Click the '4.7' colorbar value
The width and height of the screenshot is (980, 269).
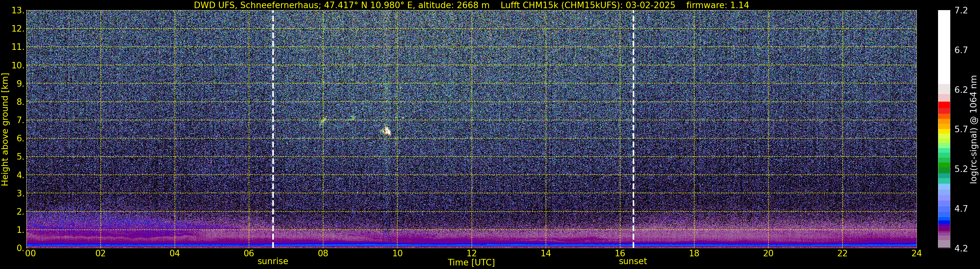click(961, 209)
